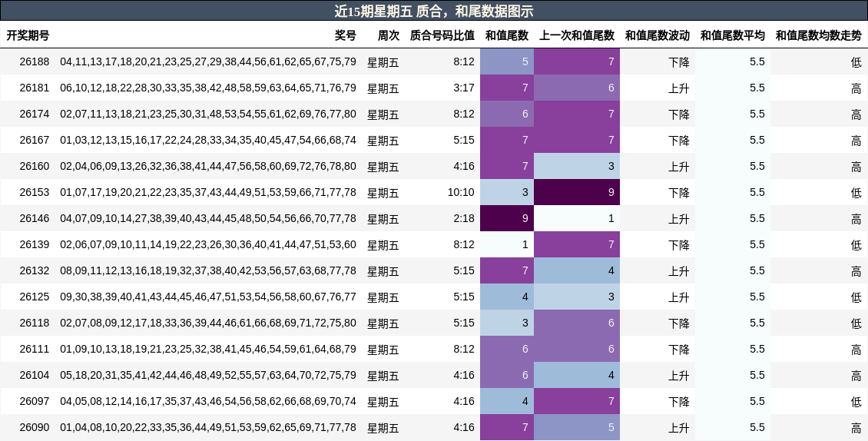Click the table title 近15期星期五 质合，和尾数据图示
This screenshot has height=441, width=868.
pyautogui.click(x=434, y=11)
